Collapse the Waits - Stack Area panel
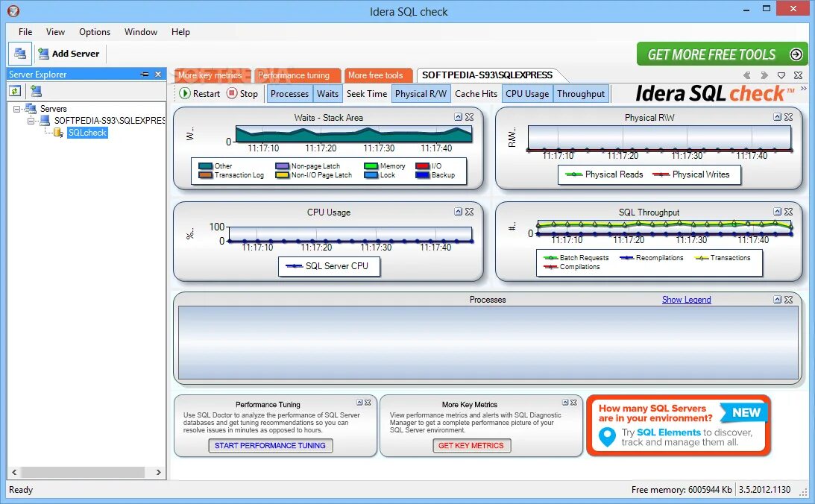This screenshot has width=815, height=504. click(x=458, y=117)
